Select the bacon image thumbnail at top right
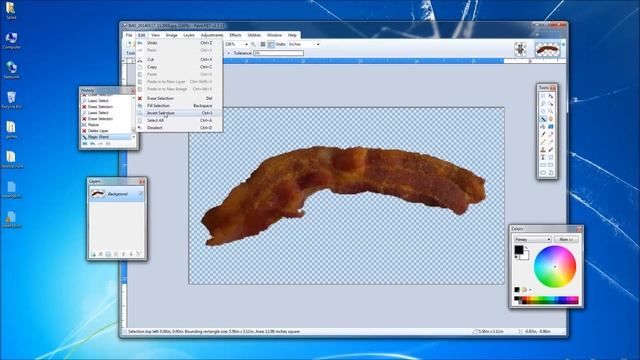Viewport: 640px width, 360px height. click(x=547, y=50)
